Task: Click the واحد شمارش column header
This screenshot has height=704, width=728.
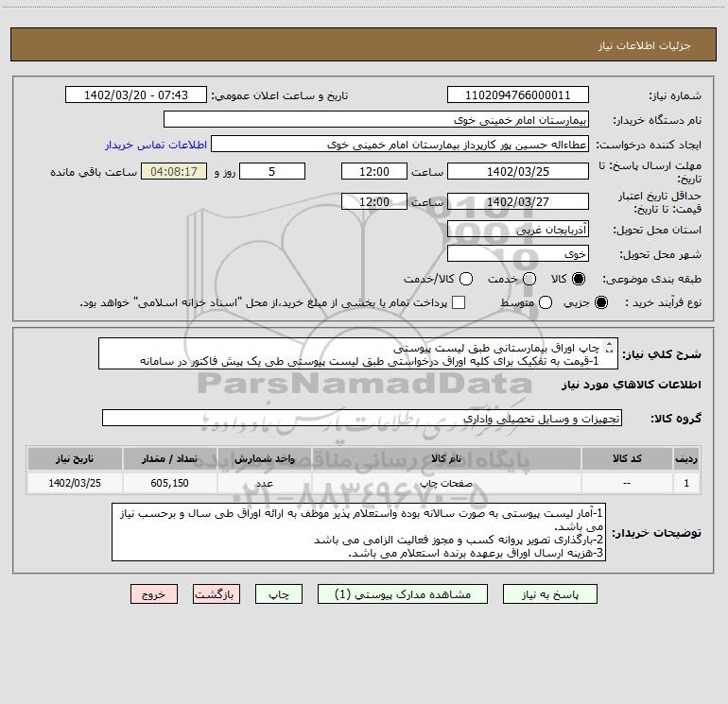Action: coord(264,458)
